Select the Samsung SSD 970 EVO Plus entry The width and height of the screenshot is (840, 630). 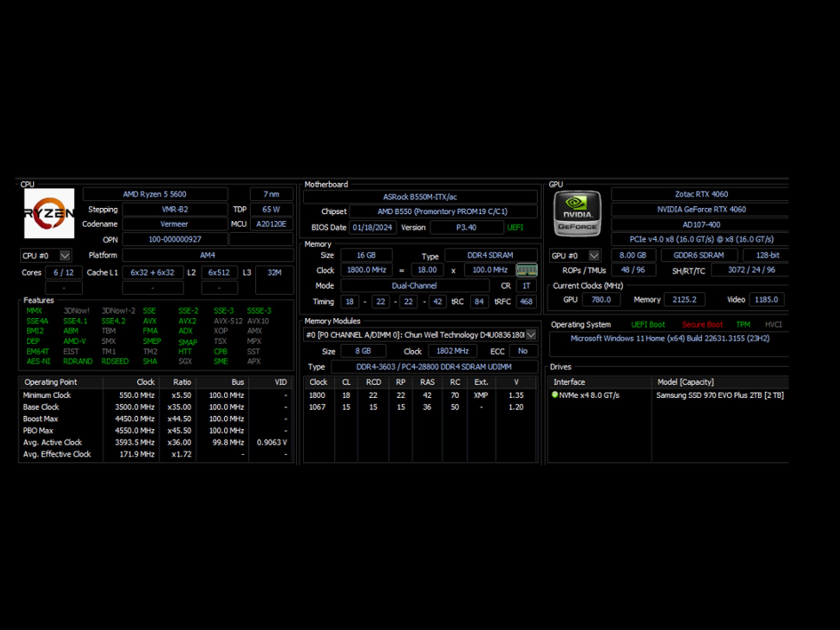720,395
